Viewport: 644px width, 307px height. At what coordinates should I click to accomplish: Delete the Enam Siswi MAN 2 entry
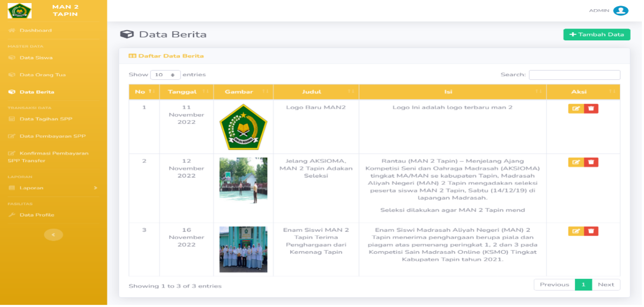click(x=591, y=231)
